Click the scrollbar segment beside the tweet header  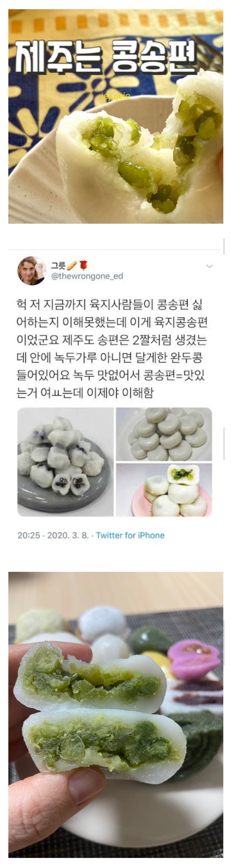coord(224,246)
